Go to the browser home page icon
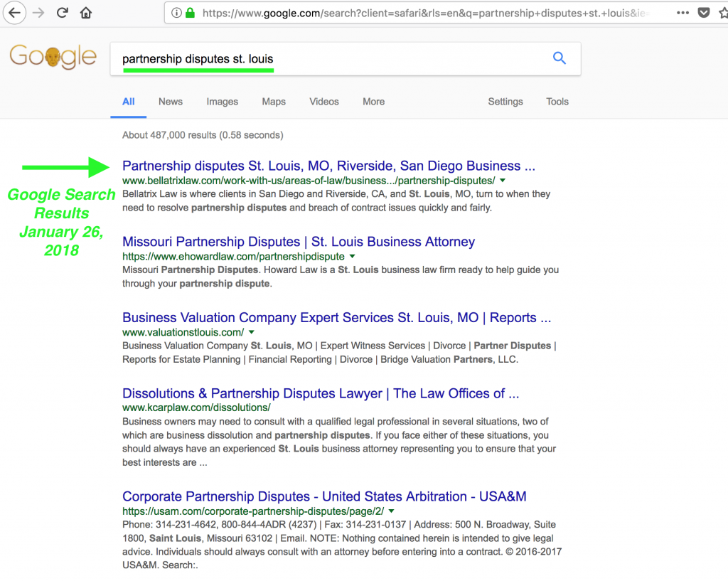Viewport: 728px width, 581px height. (86, 13)
